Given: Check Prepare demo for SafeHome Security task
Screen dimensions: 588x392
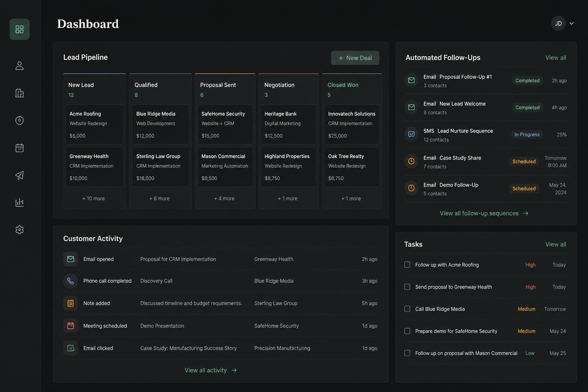Looking at the screenshot, I should coord(407,331).
